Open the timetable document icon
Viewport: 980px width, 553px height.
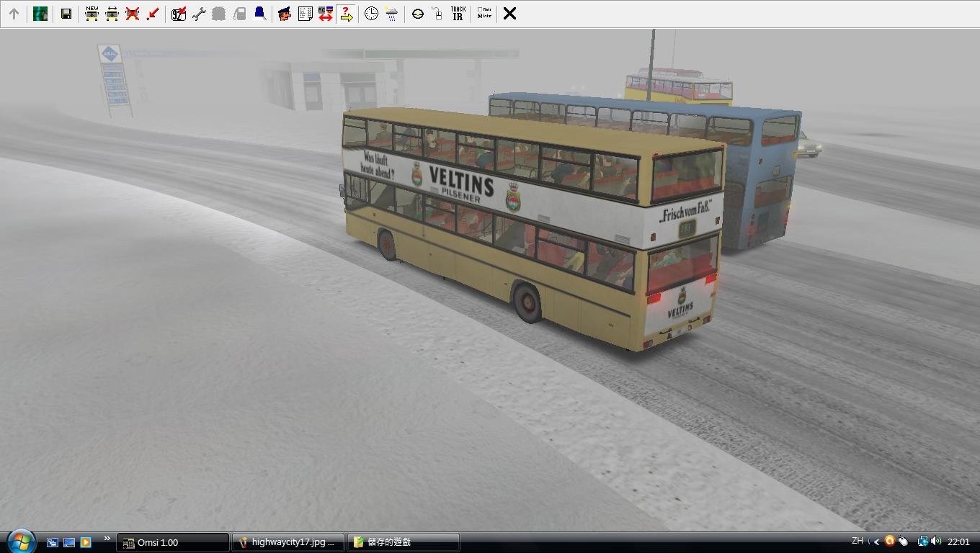[x=305, y=14]
